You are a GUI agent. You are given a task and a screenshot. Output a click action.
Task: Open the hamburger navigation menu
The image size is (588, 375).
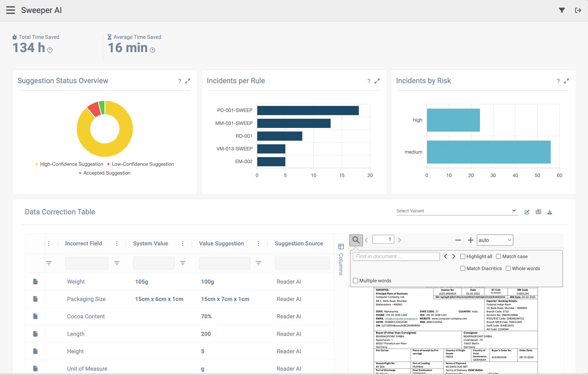11,10
